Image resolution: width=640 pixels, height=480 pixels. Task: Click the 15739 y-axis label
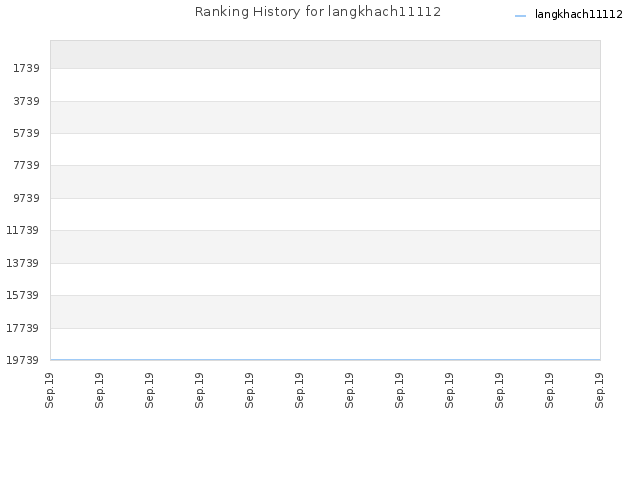pyautogui.click(x=23, y=295)
